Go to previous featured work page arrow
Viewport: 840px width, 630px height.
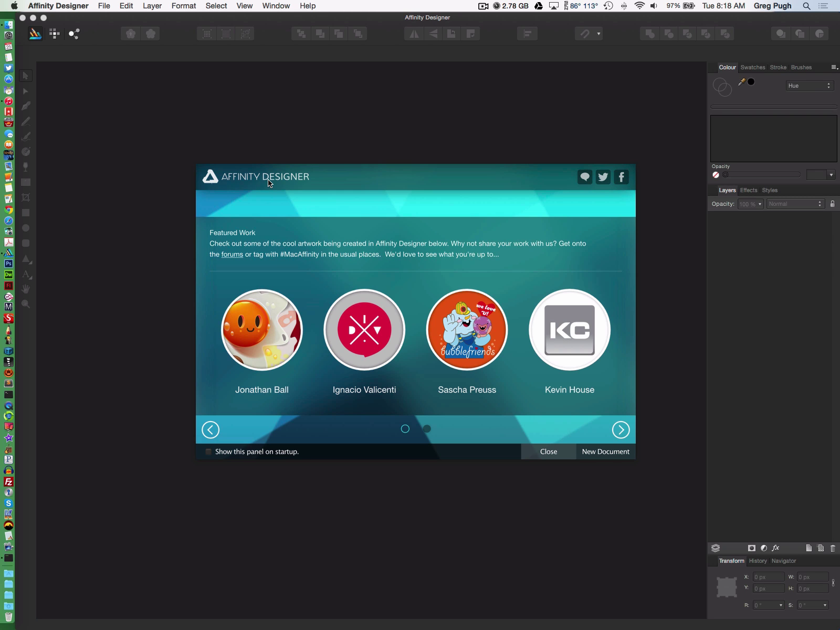tap(211, 430)
